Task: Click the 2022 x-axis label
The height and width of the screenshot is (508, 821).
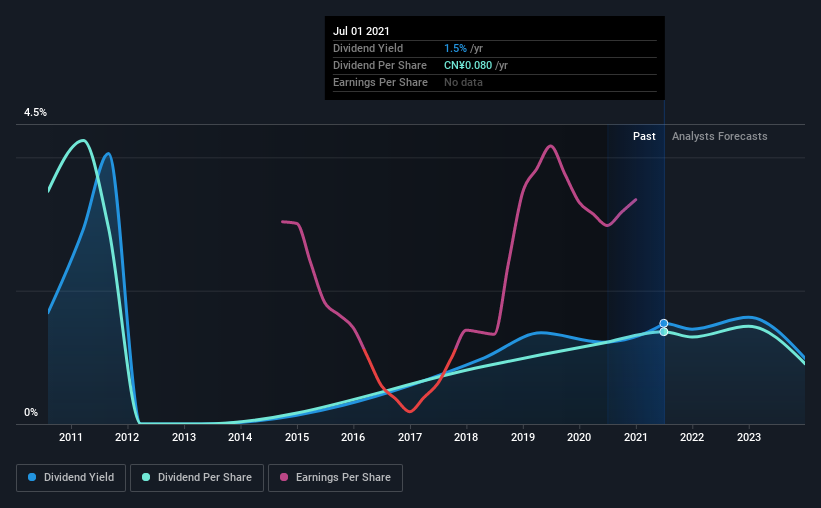Action: tap(692, 437)
